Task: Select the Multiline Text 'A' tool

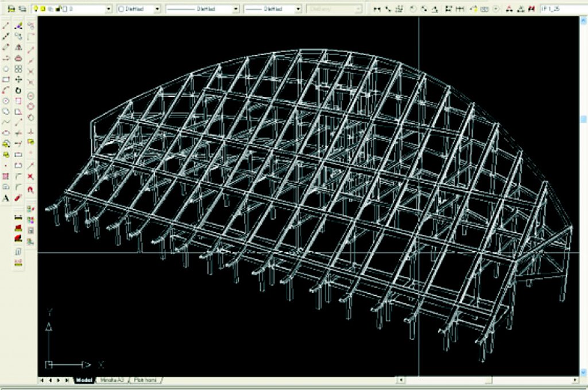Action: (x=6, y=198)
